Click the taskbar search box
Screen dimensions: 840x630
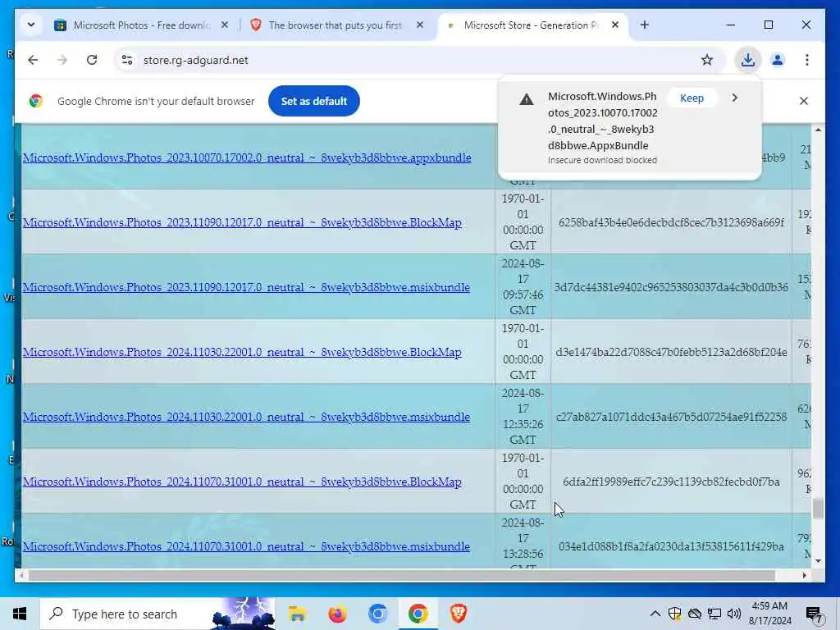[157, 614]
